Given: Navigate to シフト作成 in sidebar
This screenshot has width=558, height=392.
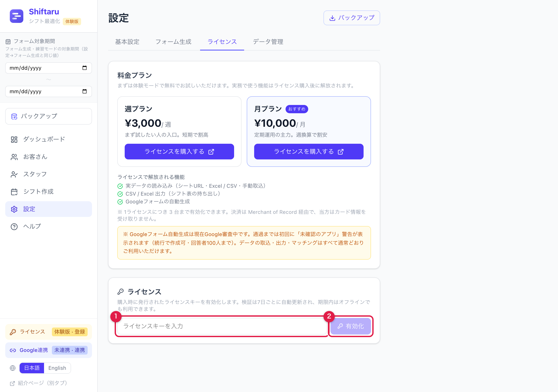Looking at the screenshot, I should (49, 192).
